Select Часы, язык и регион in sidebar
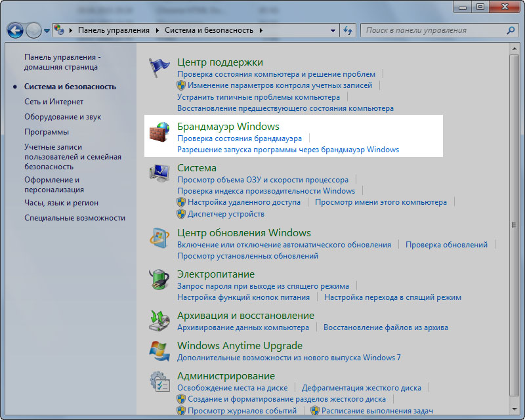The width and height of the screenshot is (525, 420). (61, 203)
